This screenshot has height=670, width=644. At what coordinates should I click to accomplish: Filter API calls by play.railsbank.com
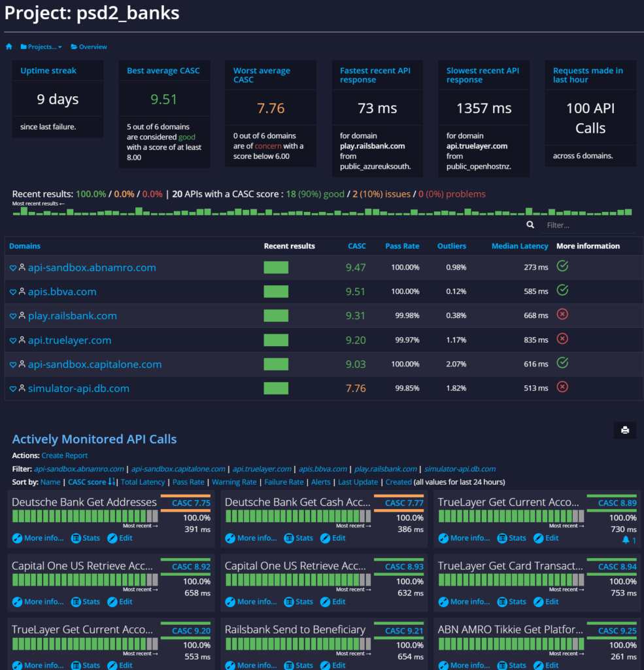(x=386, y=469)
